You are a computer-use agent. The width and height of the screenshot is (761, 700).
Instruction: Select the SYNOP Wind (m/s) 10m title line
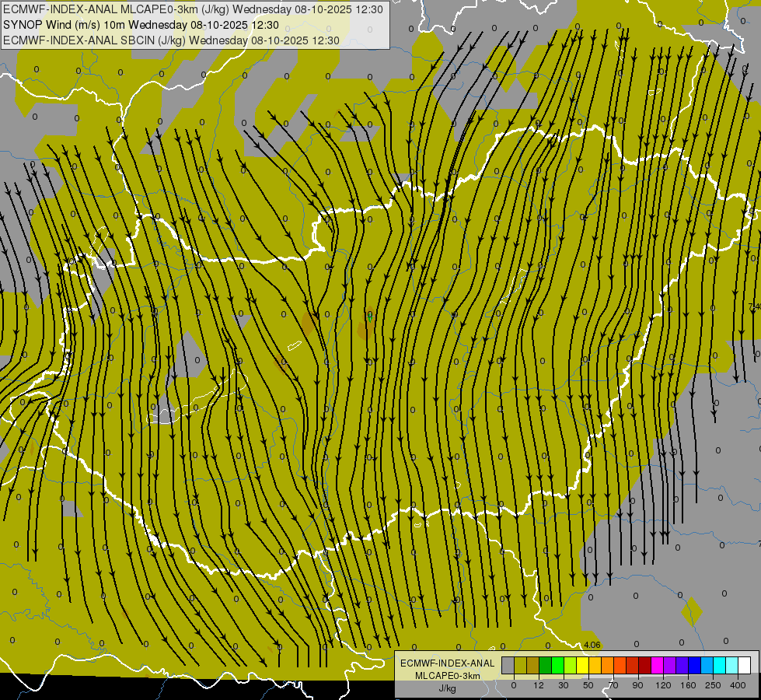pyautogui.click(x=141, y=25)
